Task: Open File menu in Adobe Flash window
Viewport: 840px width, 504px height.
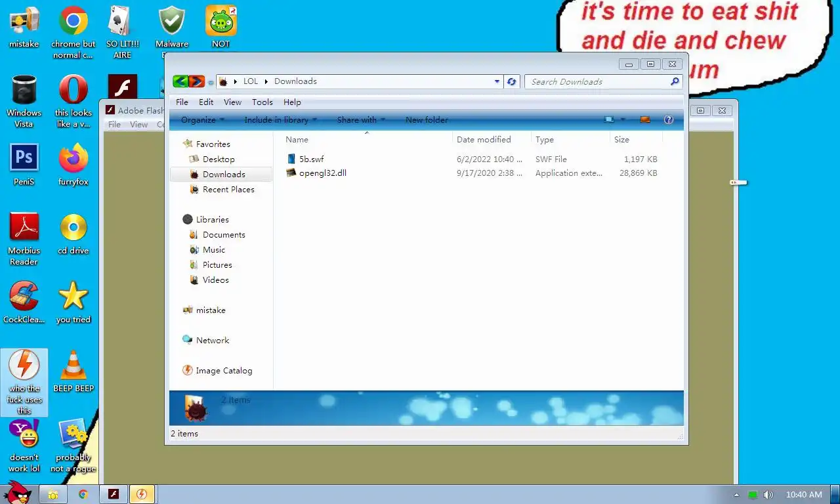Action: click(114, 125)
